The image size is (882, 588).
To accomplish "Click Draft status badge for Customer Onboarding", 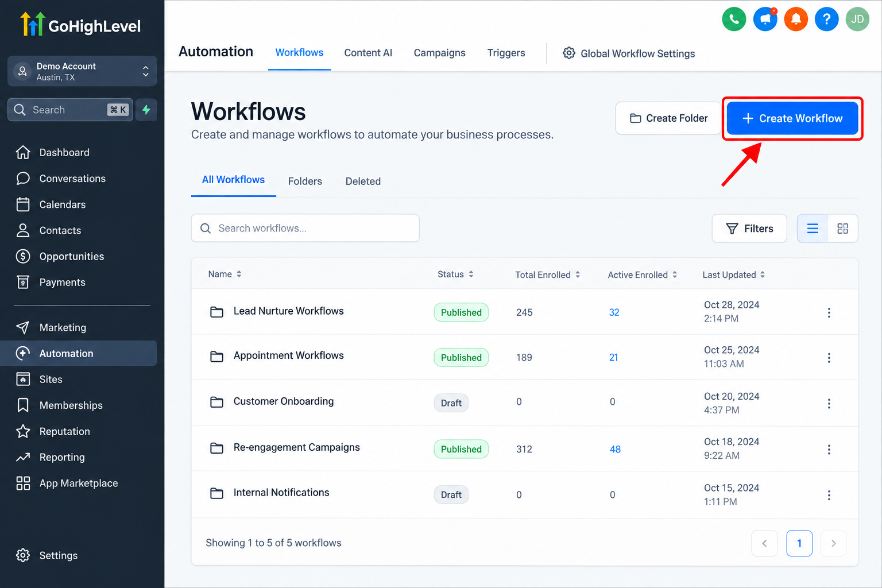I will click(451, 403).
